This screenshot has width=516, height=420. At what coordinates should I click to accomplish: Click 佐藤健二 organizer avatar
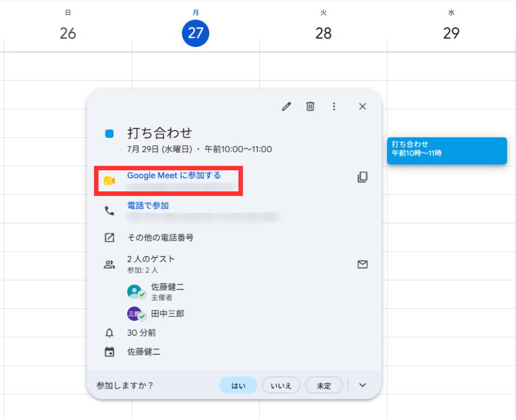click(134, 292)
